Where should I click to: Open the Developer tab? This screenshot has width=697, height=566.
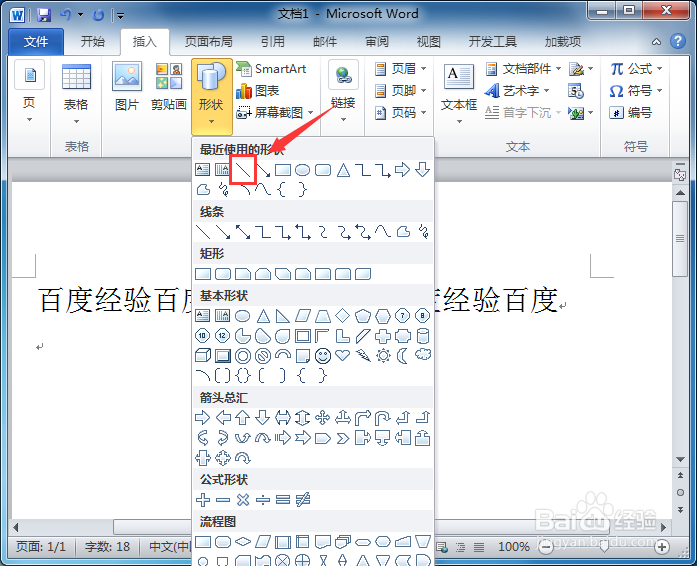[x=493, y=42]
